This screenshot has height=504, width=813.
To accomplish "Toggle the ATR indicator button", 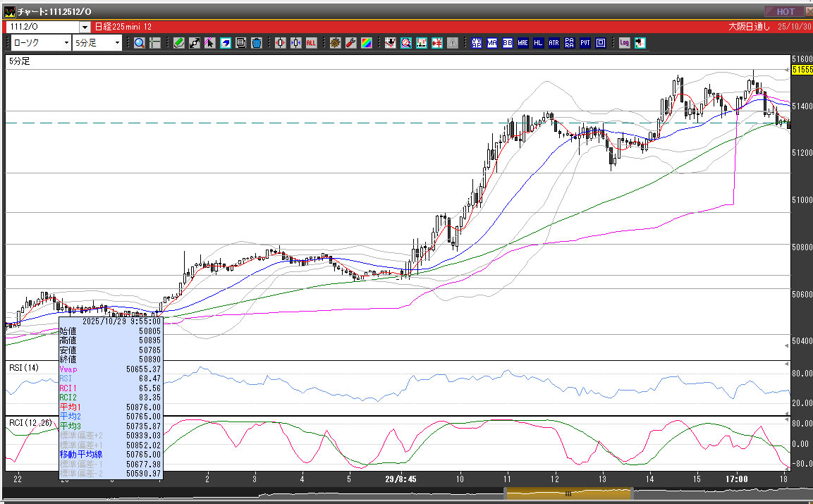I will pos(554,43).
